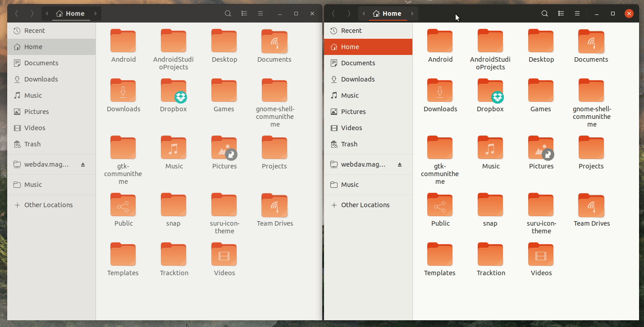The height and width of the screenshot is (327, 644).
Task: Select Recent in left window sidebar
Action: pyautogui.click(x=51, y=31)
